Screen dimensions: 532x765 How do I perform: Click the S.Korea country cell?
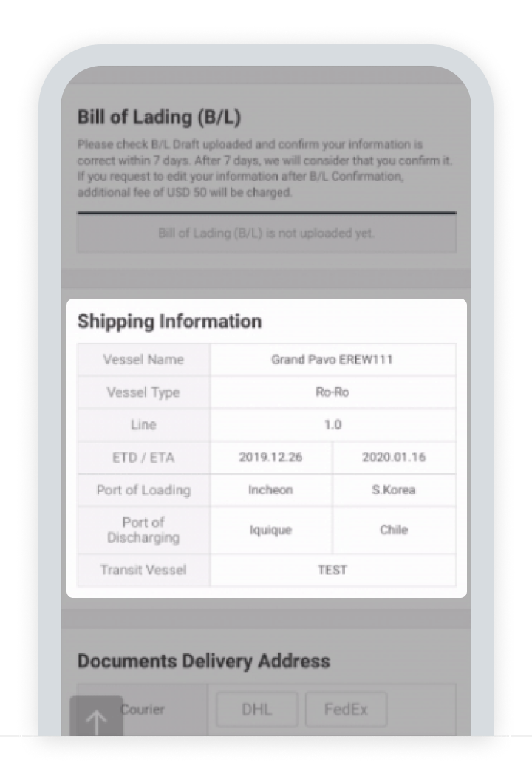[x=394, y=490]
